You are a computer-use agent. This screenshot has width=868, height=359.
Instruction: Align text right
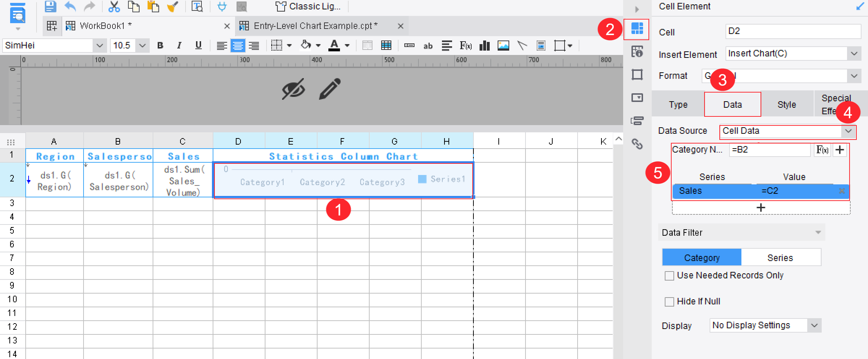pyautogui.click(x=254, y=46)
